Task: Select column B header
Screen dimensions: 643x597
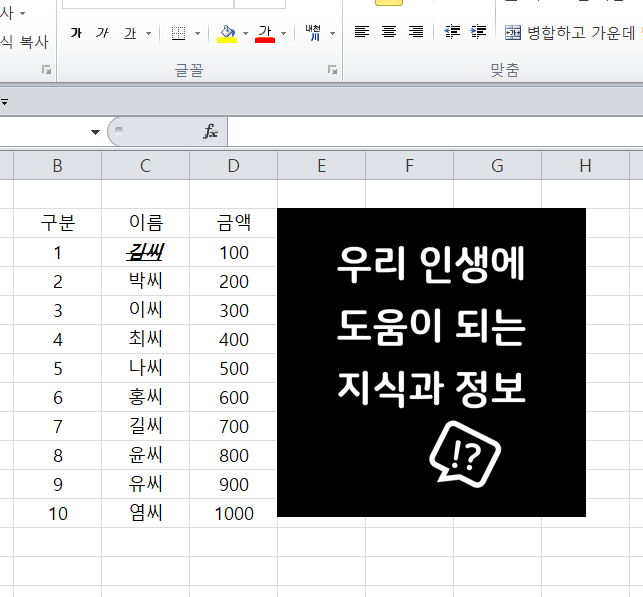Action: pos(57,166)
